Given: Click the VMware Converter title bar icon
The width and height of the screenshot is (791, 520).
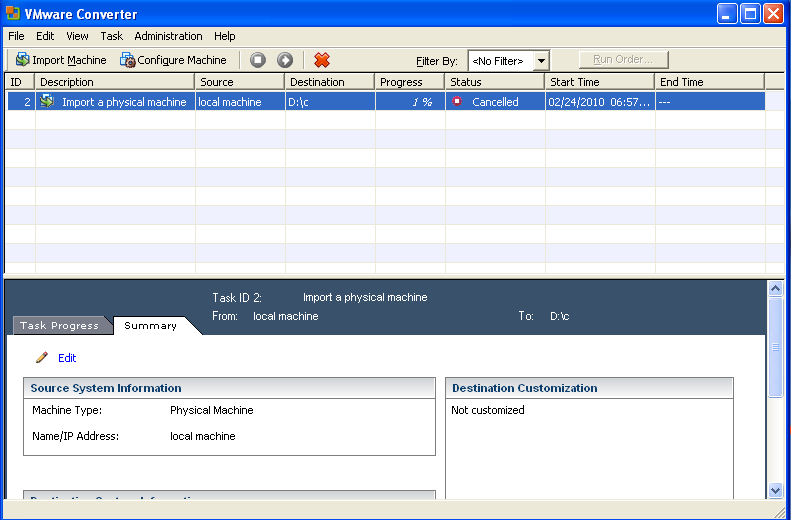Looking at the screenshot, I should click(13, 13).
